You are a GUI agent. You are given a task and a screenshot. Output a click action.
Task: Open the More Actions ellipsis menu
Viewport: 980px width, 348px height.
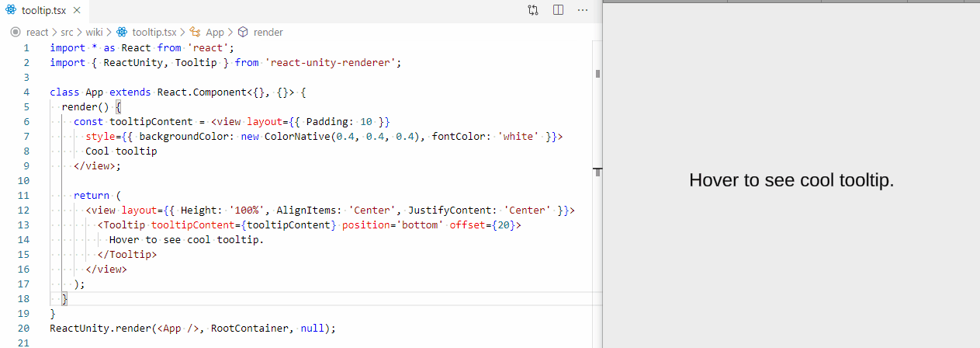[x=583, y=10]
